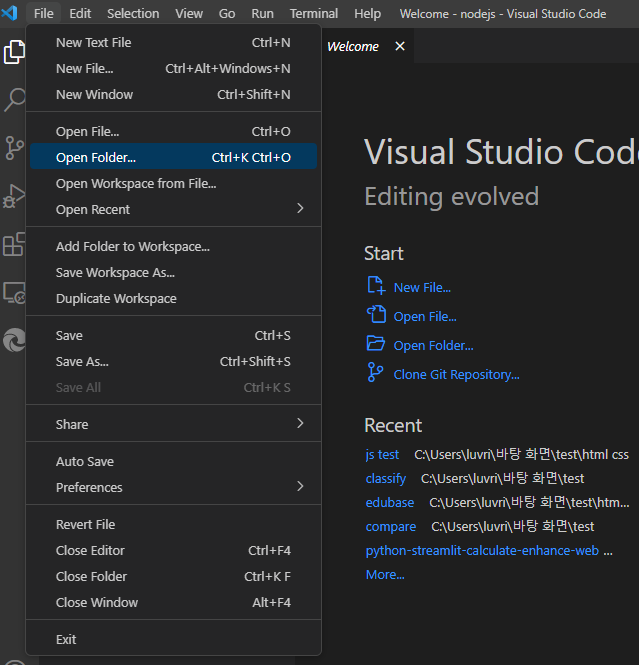Open the Explorer view in activity bar
This screenshot has height=665, width=639.
14,52
